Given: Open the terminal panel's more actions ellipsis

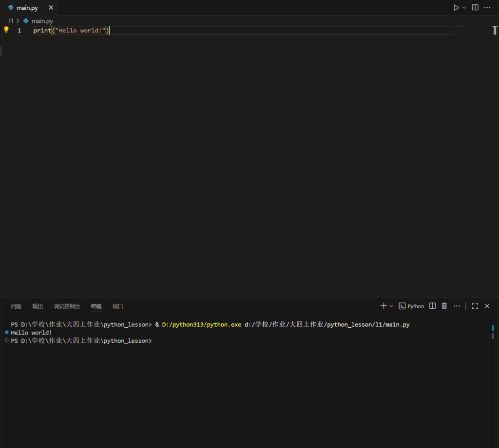Looking at the screenshot, I should 457,306.
